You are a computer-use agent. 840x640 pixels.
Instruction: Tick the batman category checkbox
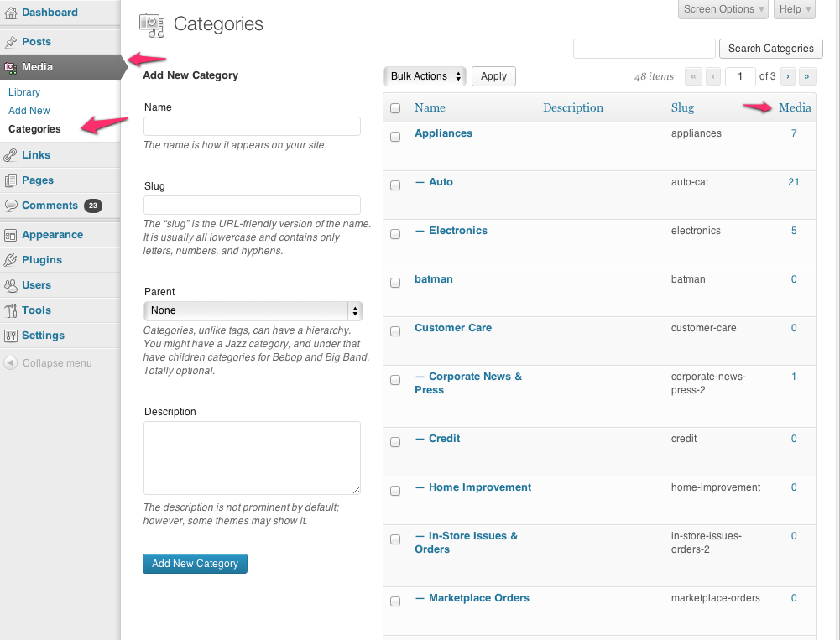point(395,283)
